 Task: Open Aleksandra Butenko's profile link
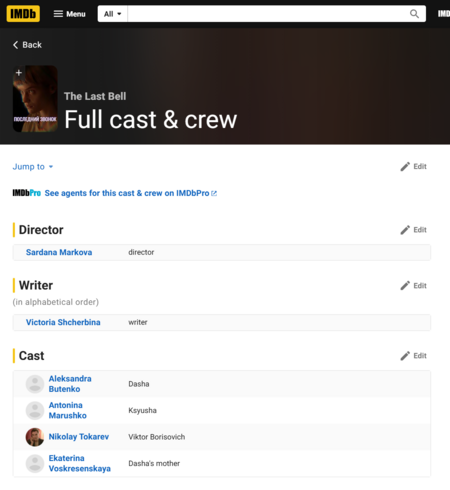pyautogui.click(x=70, y=384)
